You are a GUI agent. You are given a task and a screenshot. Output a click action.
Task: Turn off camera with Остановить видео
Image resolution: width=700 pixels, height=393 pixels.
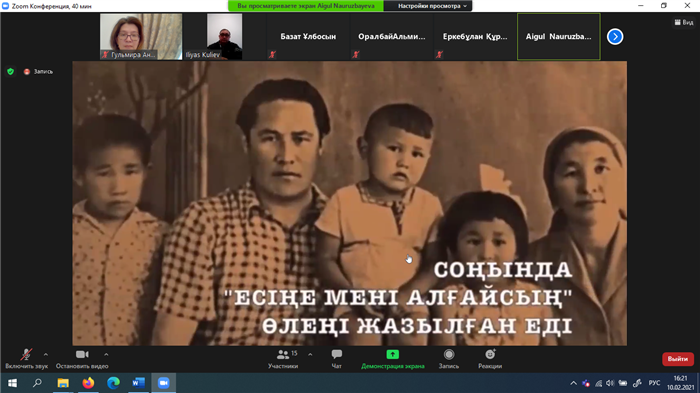click(82, 359)
